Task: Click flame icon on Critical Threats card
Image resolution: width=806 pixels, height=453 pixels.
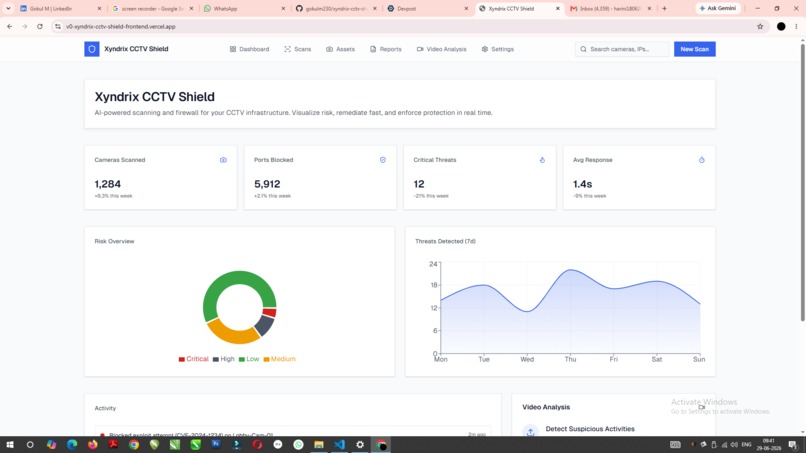Action: pyautogui.click(x=542, y=160)
